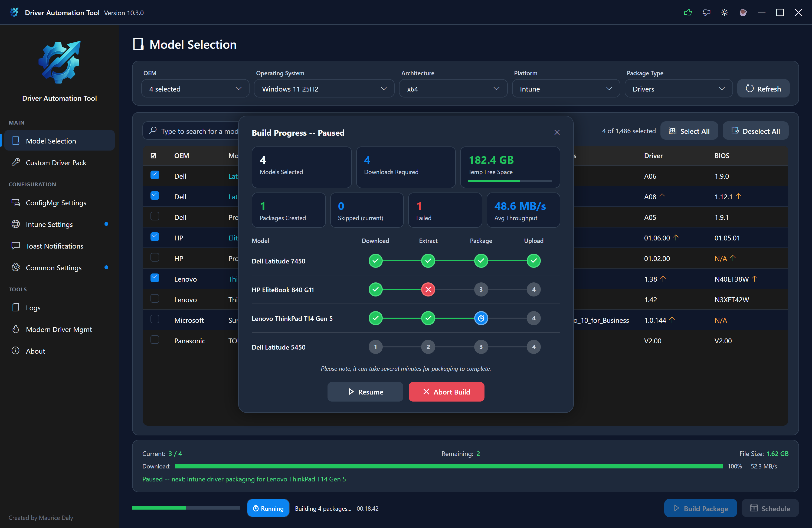Open the Logs page
The height and width of the screenshot is (528, 812).
click(x=59, y=308)
